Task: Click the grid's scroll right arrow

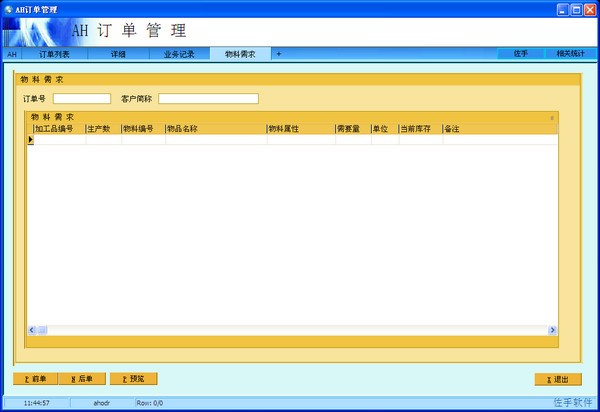Action: (x=552, y=330)
